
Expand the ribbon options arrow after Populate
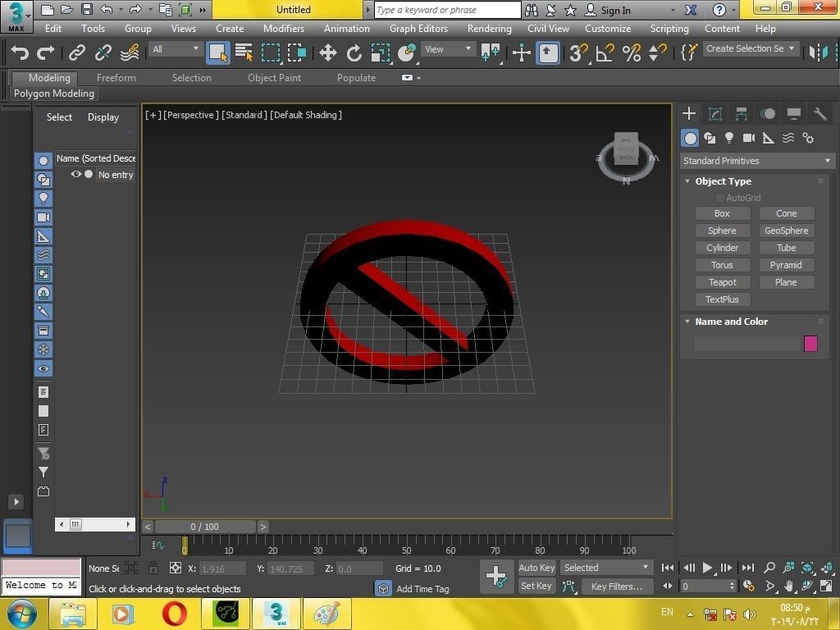[x=418, y=78]
